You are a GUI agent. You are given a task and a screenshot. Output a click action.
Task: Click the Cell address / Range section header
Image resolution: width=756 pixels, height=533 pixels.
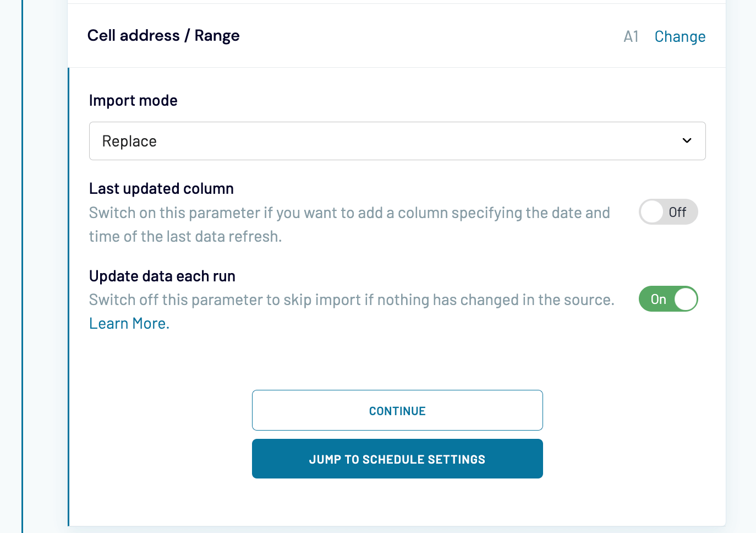(x=163, y=35)
